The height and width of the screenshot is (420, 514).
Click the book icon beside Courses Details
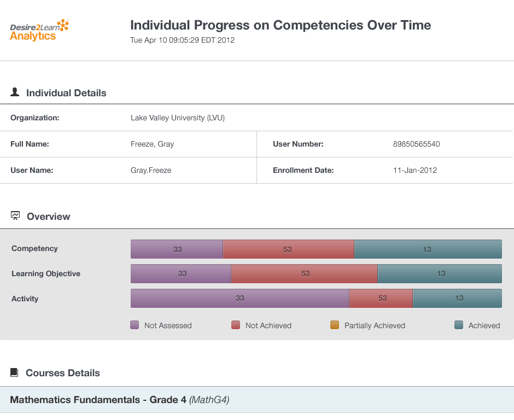coord(15,372)
